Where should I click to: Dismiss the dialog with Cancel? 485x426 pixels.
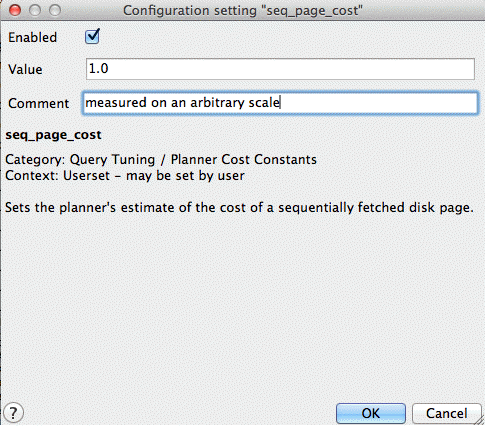point(446,413)
